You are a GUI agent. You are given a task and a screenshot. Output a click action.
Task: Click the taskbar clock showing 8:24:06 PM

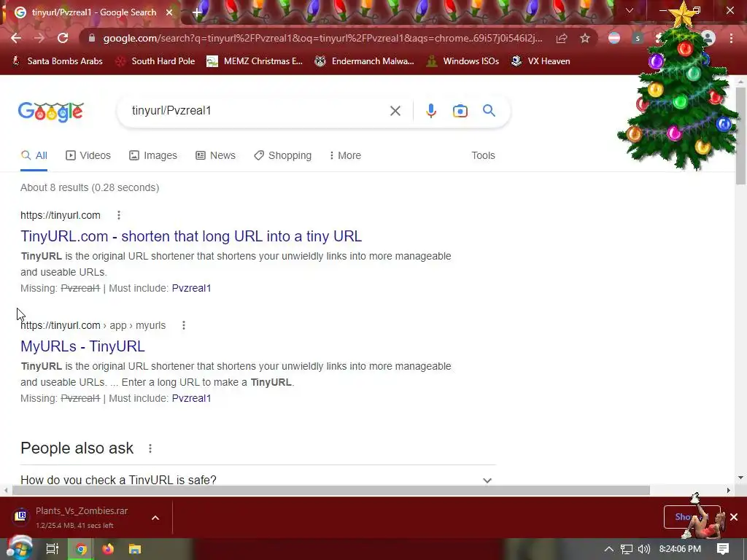tap(680, 549)
